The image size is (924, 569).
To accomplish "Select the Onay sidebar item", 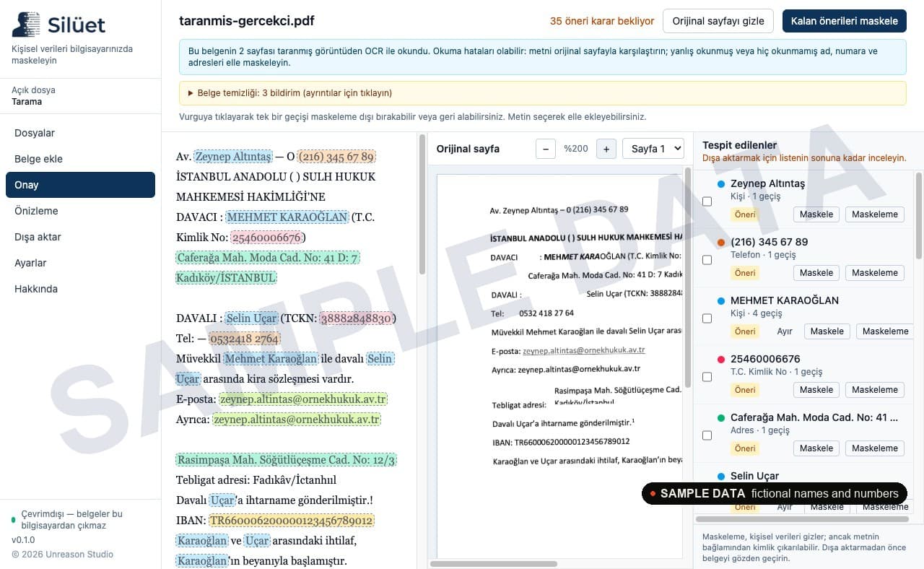I will [80, 185].
